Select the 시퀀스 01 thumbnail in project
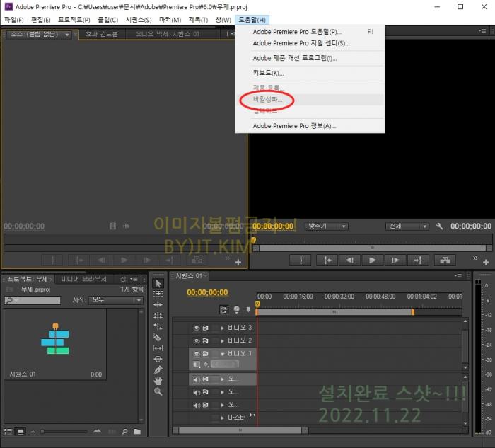 (x=54, y=340)
